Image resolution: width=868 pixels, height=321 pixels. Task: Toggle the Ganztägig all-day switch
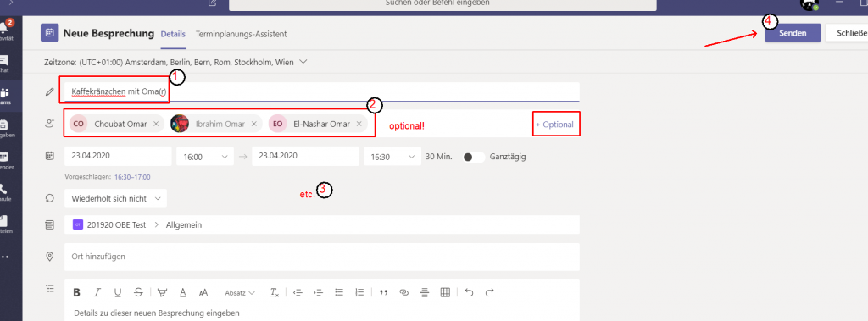pos(473,157)
